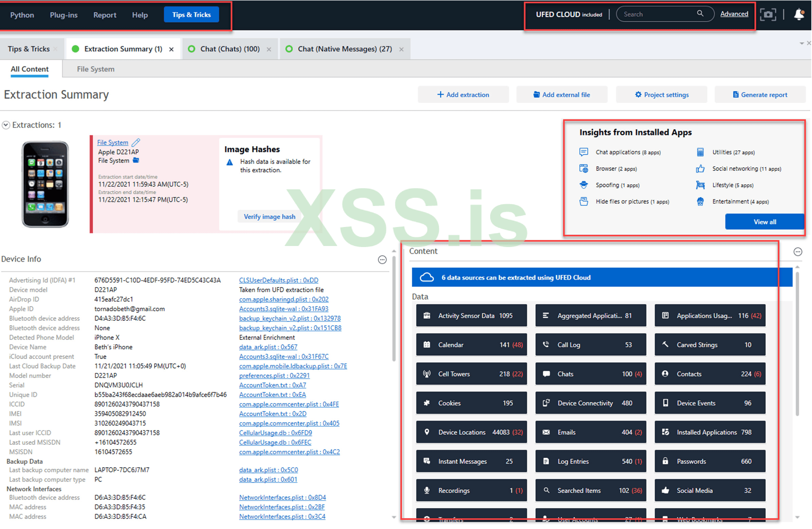Click the Social networking thumbs-up icon
The image size is (812, 529).
[x=700, y=169]
